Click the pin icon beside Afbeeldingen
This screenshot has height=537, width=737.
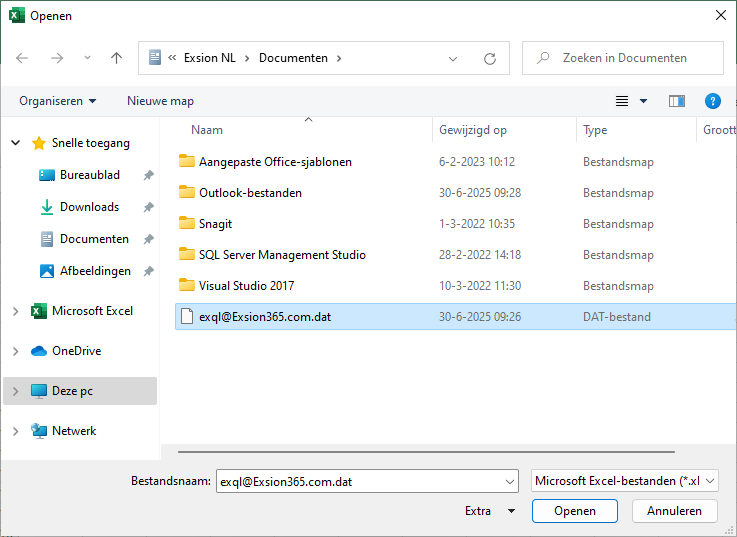point(149,271)
